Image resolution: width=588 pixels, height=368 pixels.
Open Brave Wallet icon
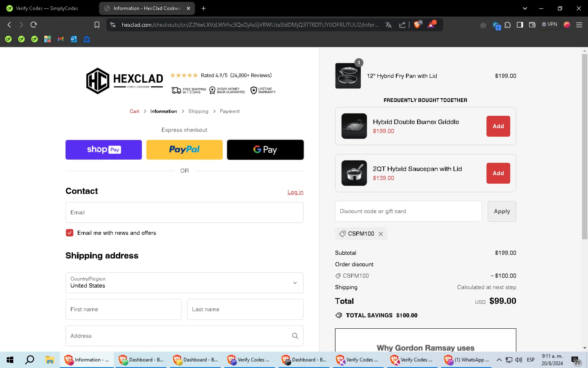[532, 25]
